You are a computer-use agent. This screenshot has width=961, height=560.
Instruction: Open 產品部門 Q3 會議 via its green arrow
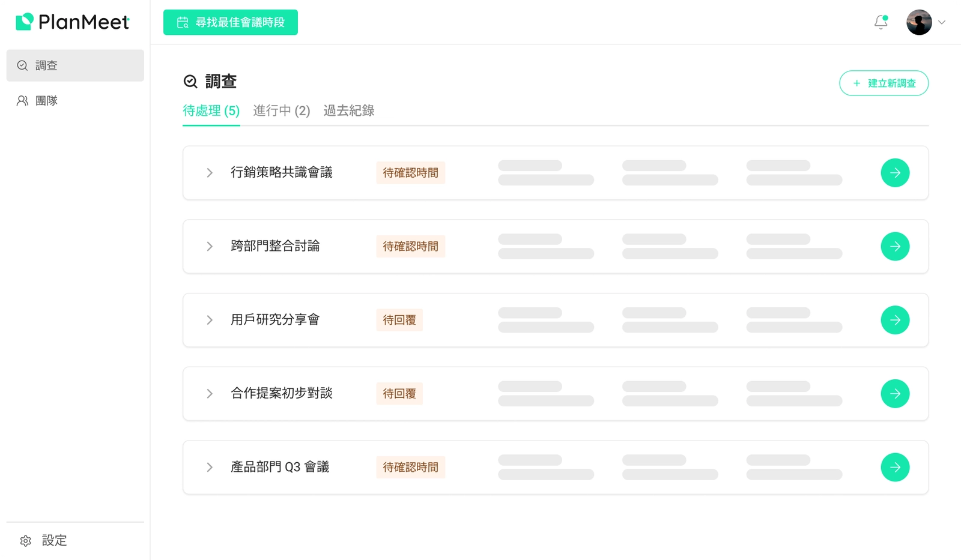click(895, 467)
